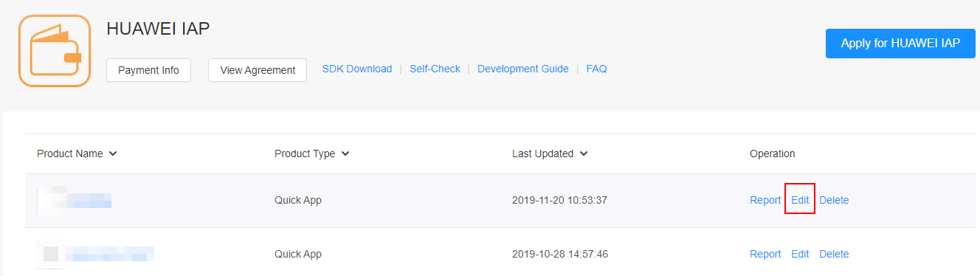Image resolution: width=980 pixels, height=276 pixels.
Task: Expand the Product Type filter arrow
Action: pyautogui.click(x=345, y=153)
